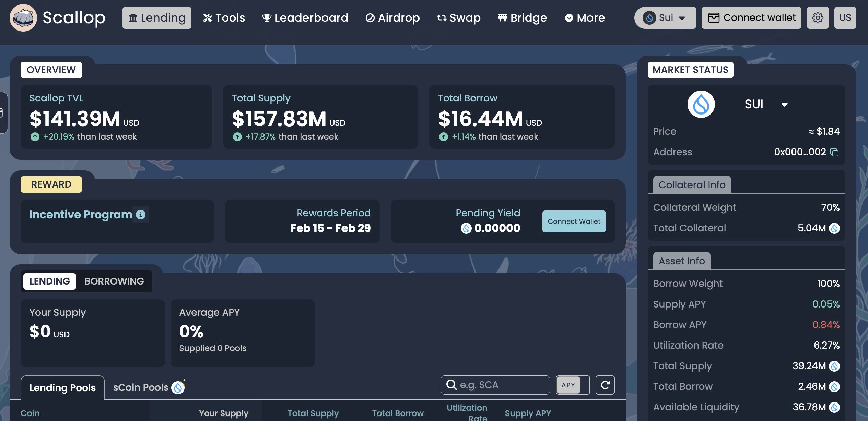Click the Connect wallet button in header
Screen dimensions: 868x421
(x=751, y=18)
